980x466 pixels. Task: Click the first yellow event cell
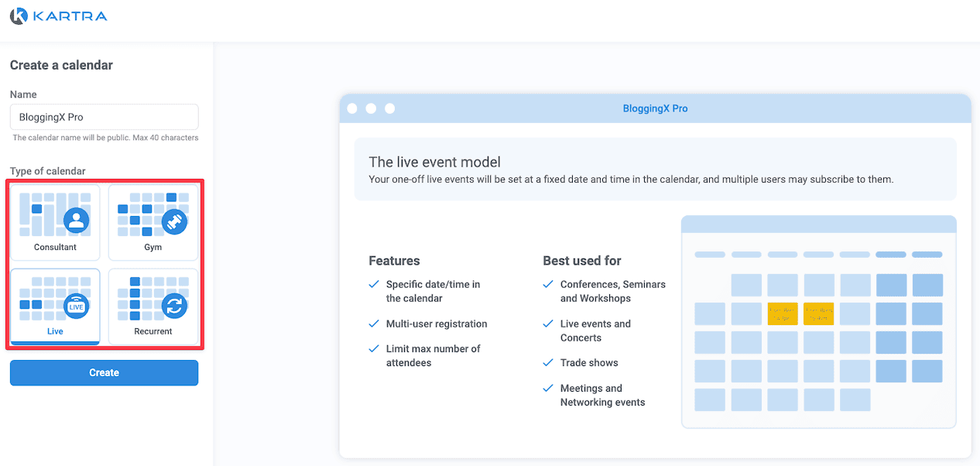tap(783, 314)
